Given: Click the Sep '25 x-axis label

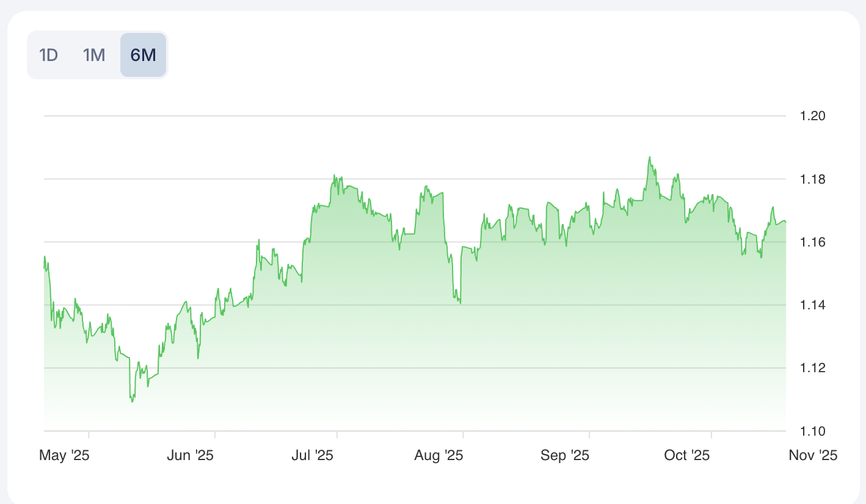Looking at the screenshot, I should [565, 455].
